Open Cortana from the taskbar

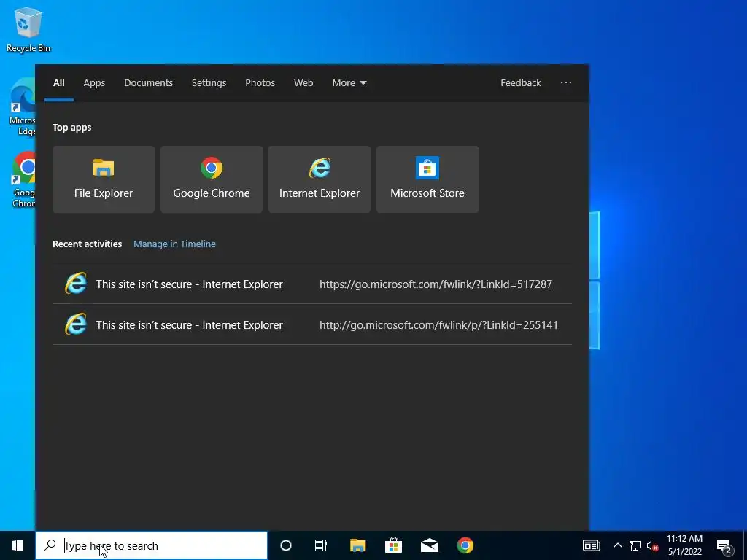pyautogui.click(x=286, y=545)
